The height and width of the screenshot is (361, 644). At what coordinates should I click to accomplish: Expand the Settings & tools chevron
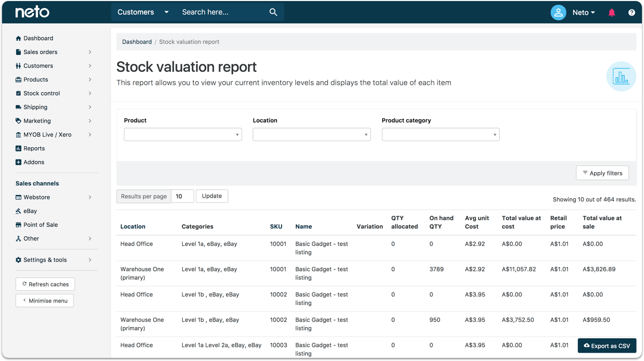[90, 260]
